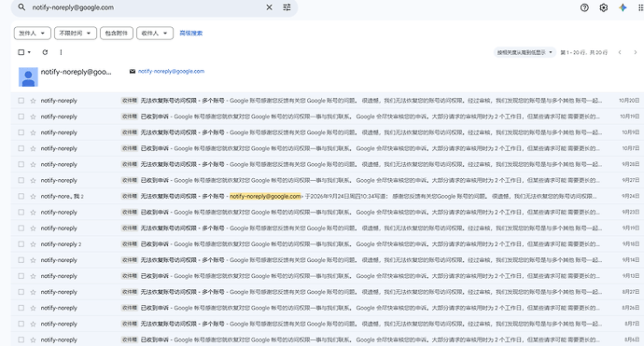This screenshot has width=644, height=346.
Task: Open the 不限时间 date filter dropdown
Action: click(76, 34)
